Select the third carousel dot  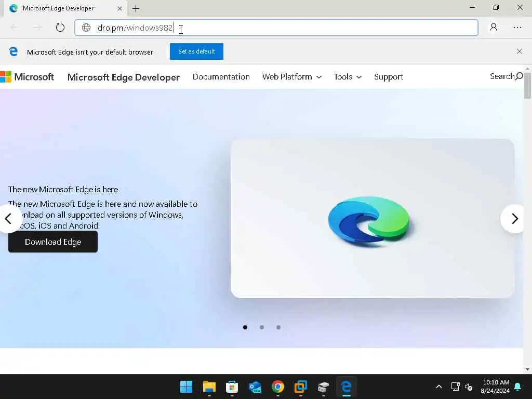pyautogui.click(x=278, y=327)
